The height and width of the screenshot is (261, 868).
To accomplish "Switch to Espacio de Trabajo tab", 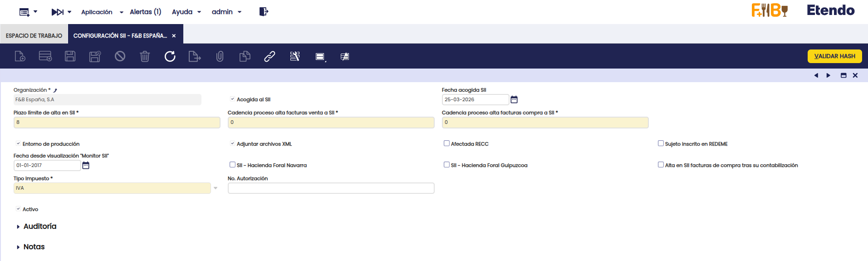I will point(34,35).
